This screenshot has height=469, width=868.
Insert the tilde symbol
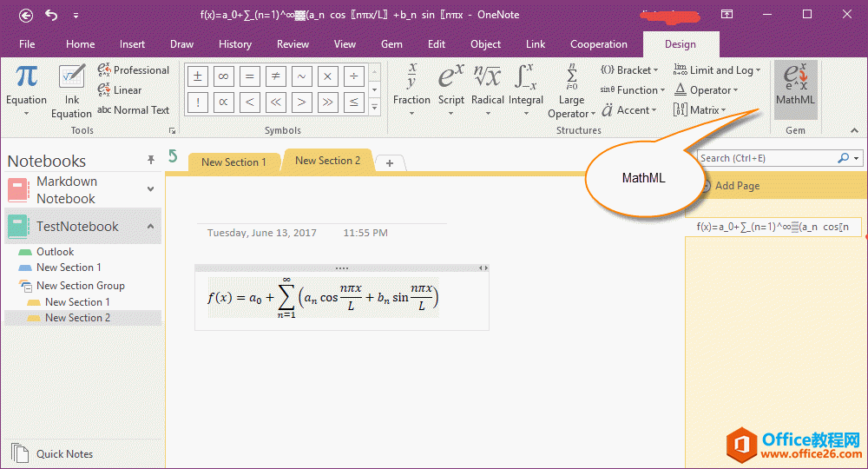click(302, 76)
